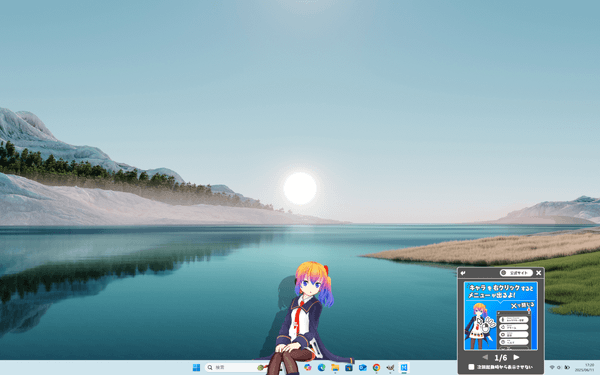Click the return arrow in tutorial panel
Image resolution: width=600 pixels, height=375 pixels.
[463, 273]
